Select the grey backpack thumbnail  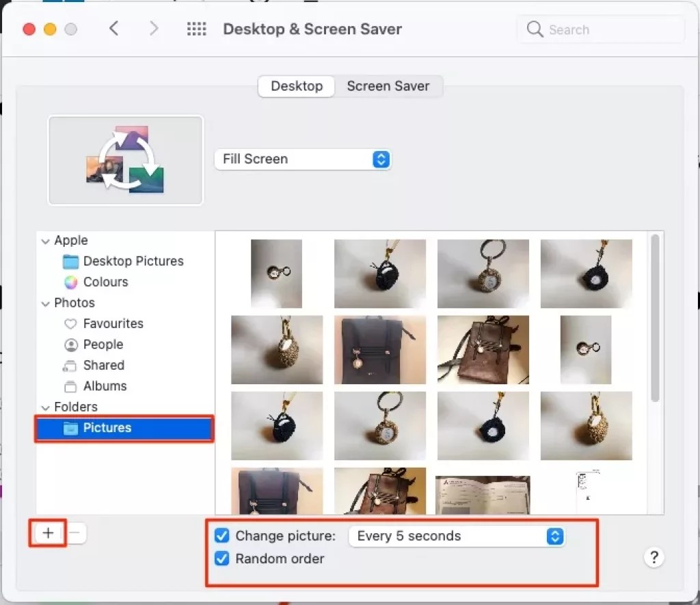click(x=380, y=350)
